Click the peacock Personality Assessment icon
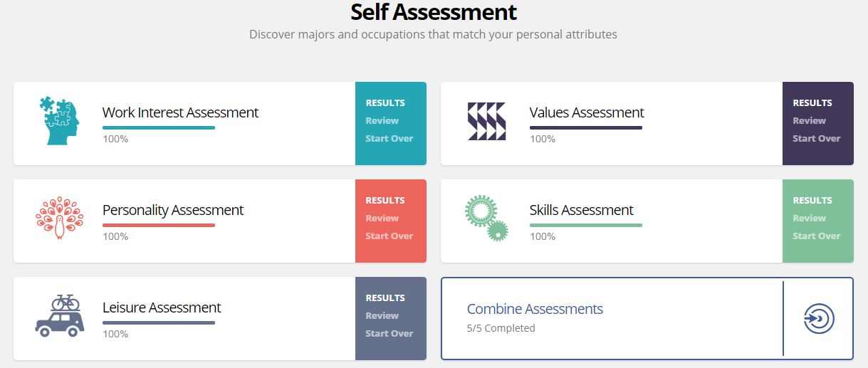868x368 pixels. click(x=59, y=219)
